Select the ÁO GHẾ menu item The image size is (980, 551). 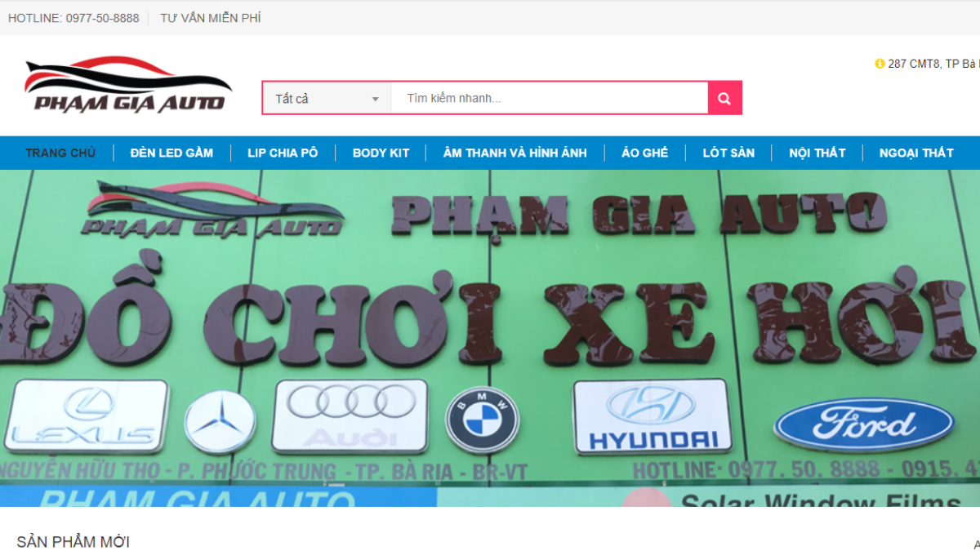pyautogui.click(x=644, y=153)
